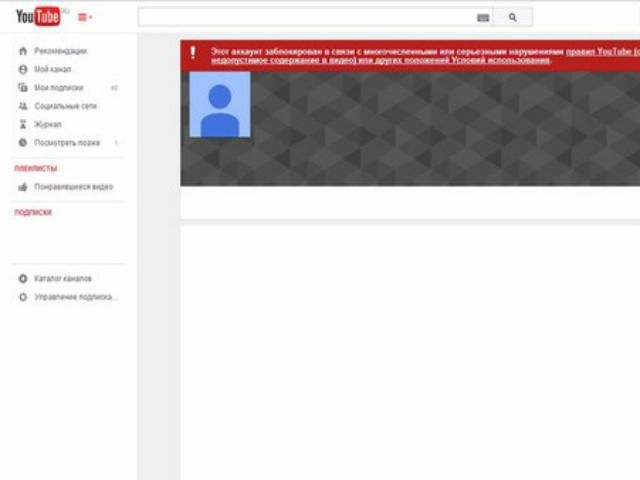Click the clock icon beside Посмотреть позже
This screenshot has width=640, height=480.
23,142
